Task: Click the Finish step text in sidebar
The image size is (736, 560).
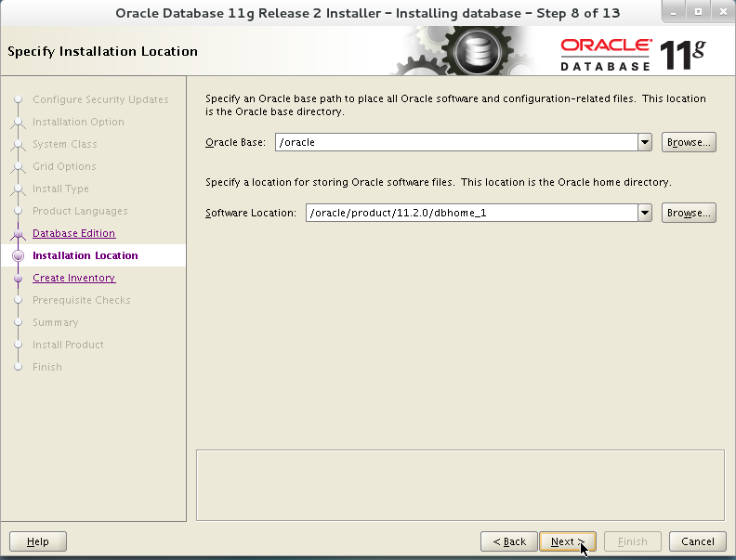Action: point(47,367)
